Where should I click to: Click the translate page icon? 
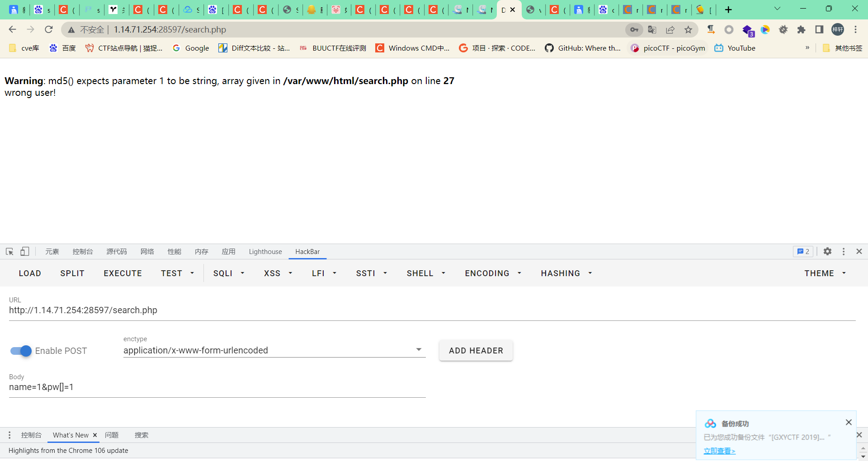[x=652, y=30]
